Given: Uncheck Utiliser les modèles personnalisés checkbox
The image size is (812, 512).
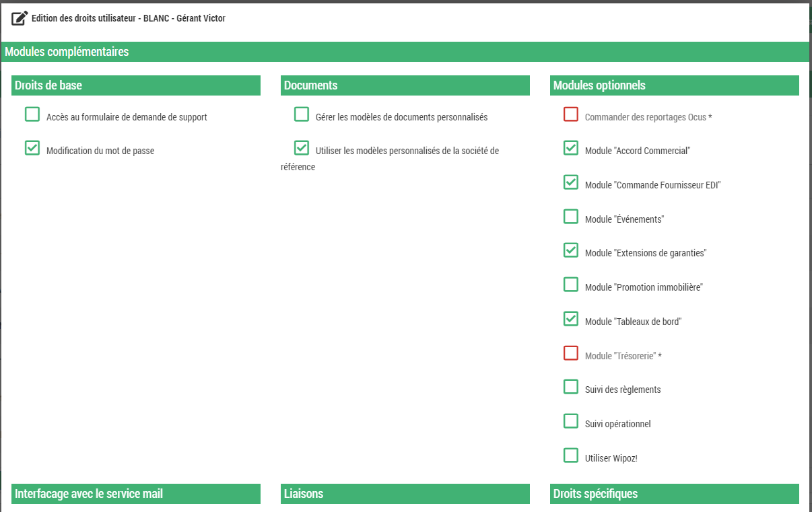Looking at the screenshot, I should (302, 148).
